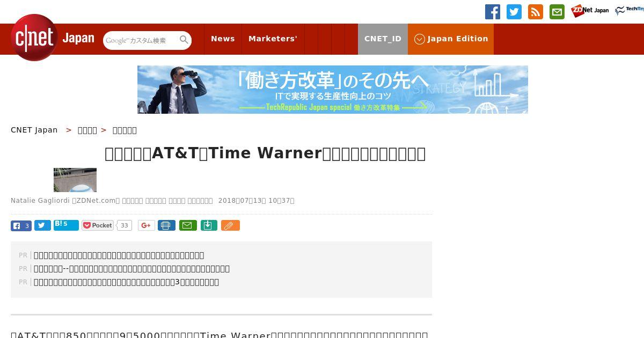Click the orange paperclip clip icon
644x338 pixels.
click(230, 225)
